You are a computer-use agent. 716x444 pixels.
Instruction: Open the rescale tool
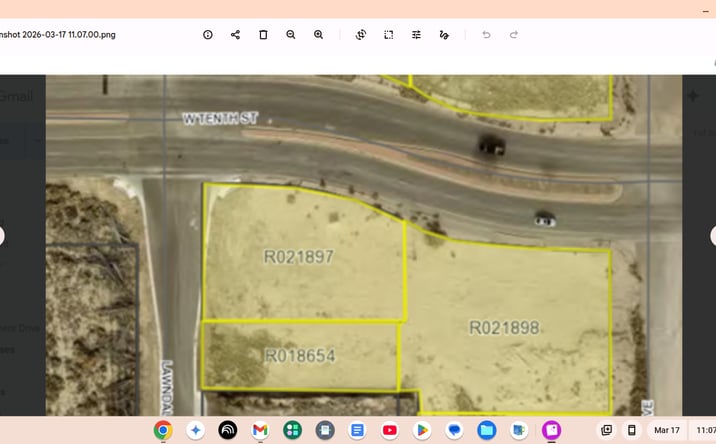tap(389, 35)
